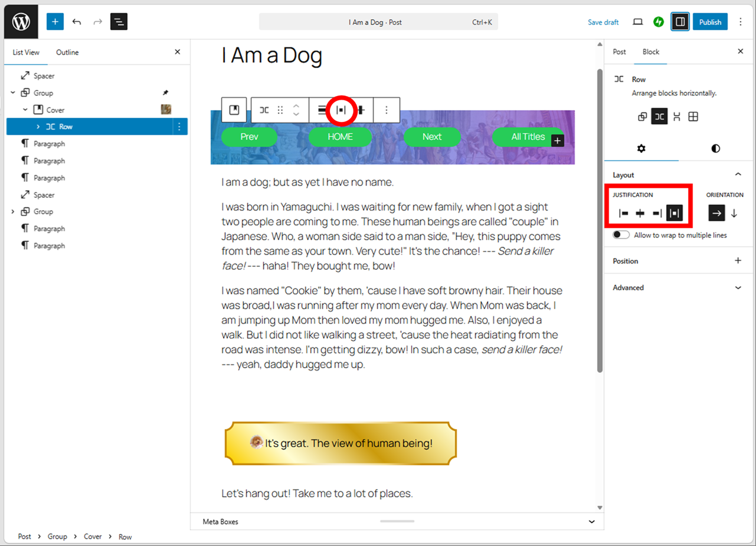Set orientation to vertical arrow

point(734,213)
